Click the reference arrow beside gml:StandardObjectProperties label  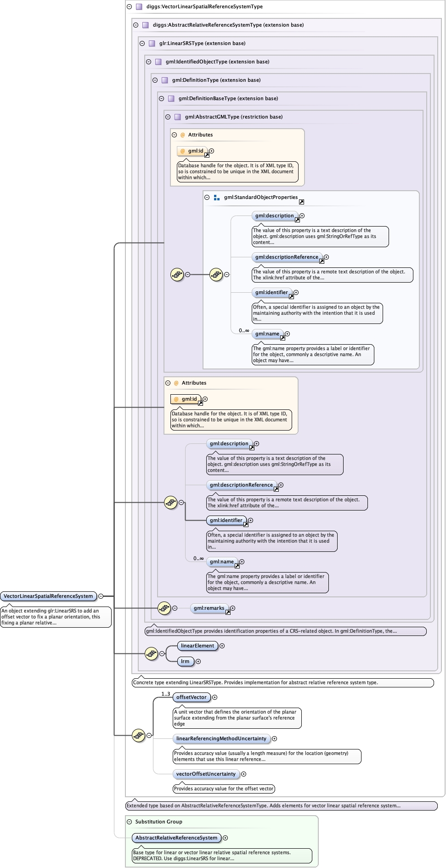301,202
